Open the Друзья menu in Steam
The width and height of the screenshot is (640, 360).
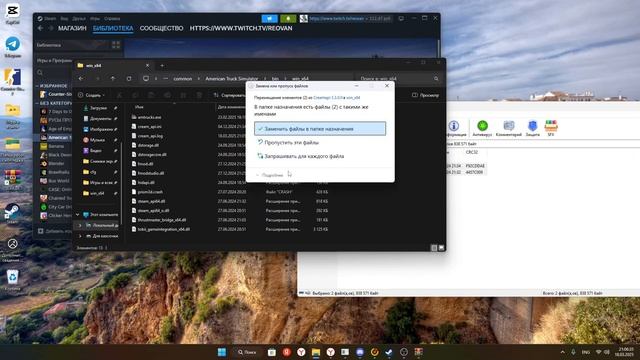[x=79, y=18]
